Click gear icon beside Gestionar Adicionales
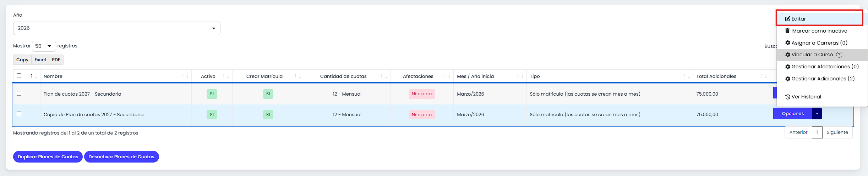Image resolution: width=868 pixels, height=176 pixels. (x=787, y=79)
